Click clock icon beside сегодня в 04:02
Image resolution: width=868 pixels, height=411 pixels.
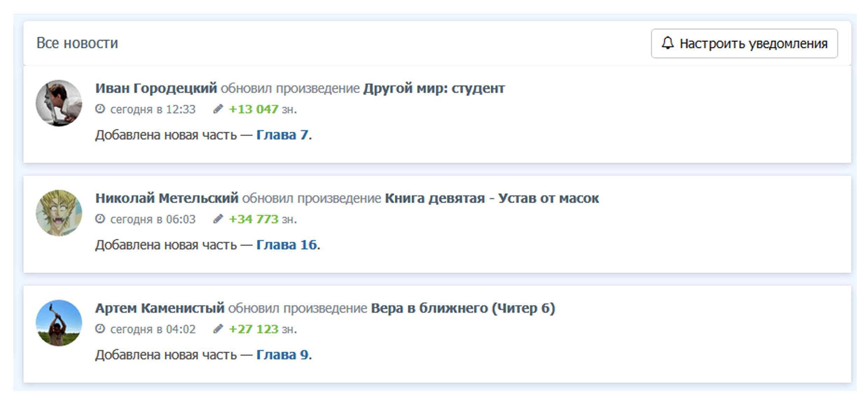click(100, 329)
